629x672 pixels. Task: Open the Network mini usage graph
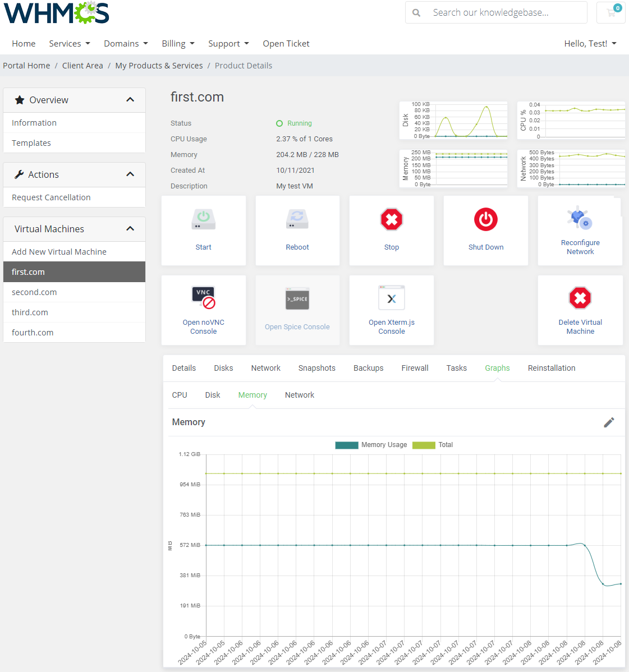pyautogui.click(x=571, y=168)
